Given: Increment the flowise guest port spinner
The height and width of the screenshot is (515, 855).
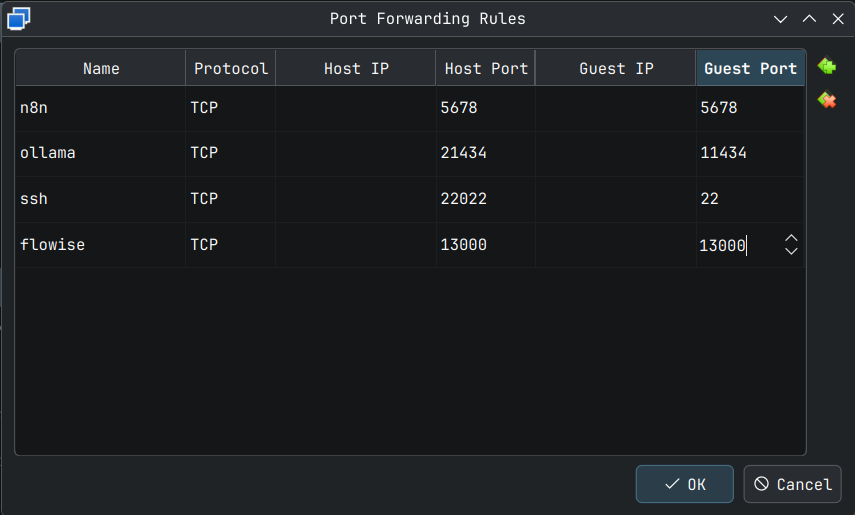Looking at the screenshot, I should point(791,238).
